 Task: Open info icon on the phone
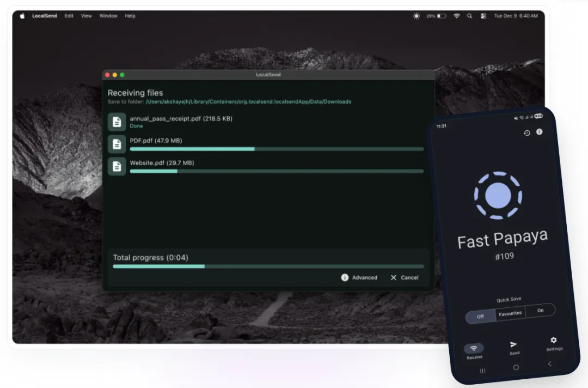pyautogui.click(x=539, y=132)
